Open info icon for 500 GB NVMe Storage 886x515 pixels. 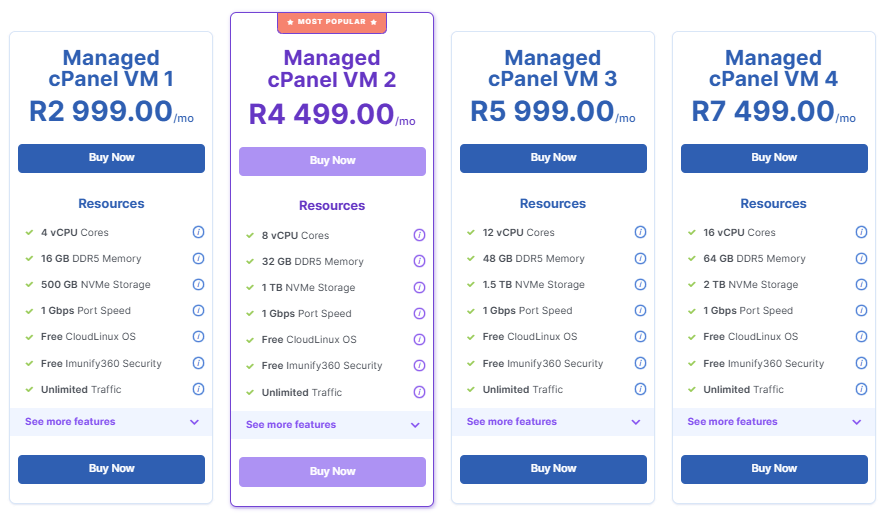coord(198,285)
